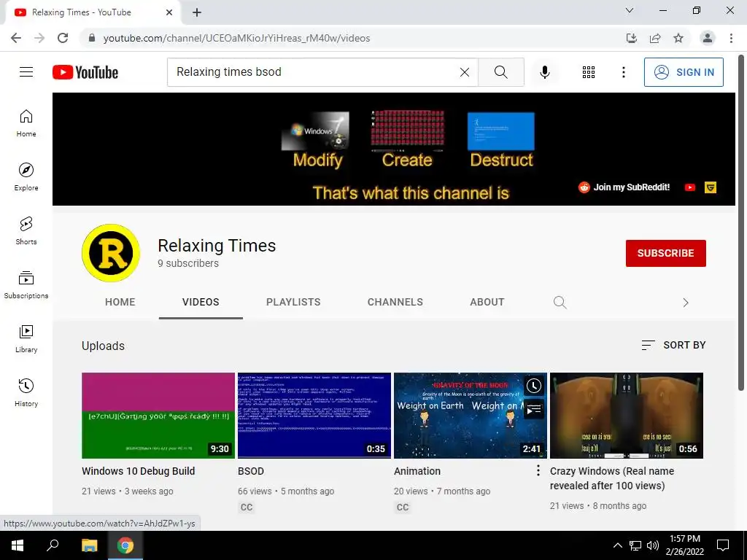747x560 pixels.
Task: Bookmark this page with the star
Action: [678, 38]
